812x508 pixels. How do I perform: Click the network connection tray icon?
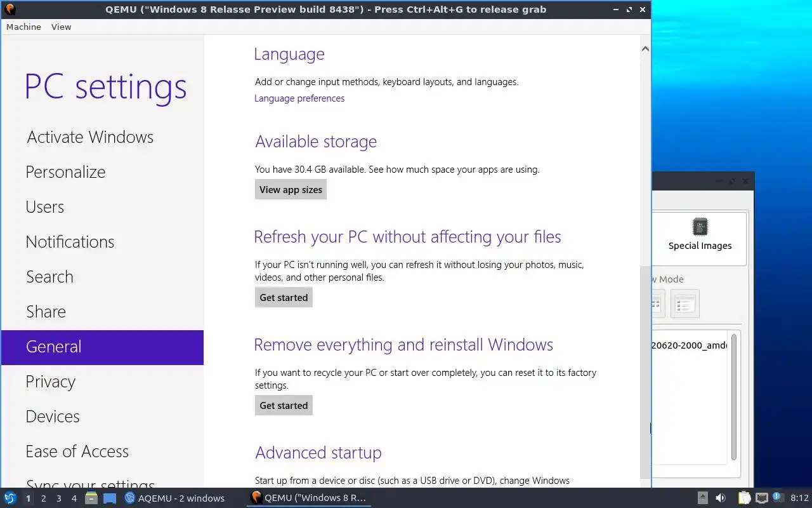point(761,498)
